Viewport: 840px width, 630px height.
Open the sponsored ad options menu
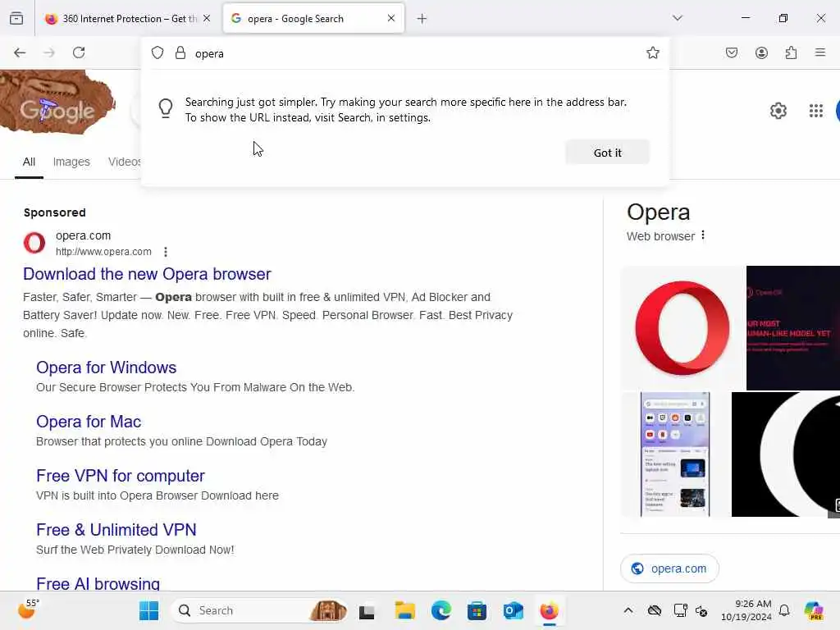(x=166, y=252)
